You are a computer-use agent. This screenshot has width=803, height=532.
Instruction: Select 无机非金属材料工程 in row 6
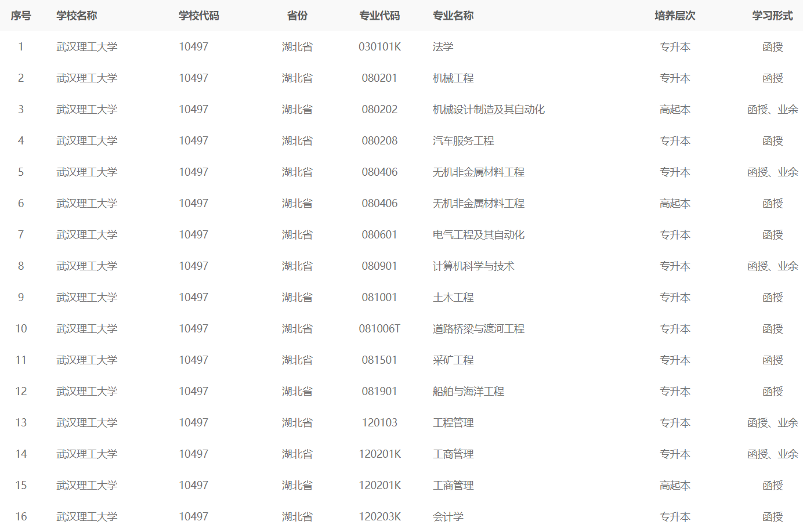pyautogui.click(x=479, y=204)
